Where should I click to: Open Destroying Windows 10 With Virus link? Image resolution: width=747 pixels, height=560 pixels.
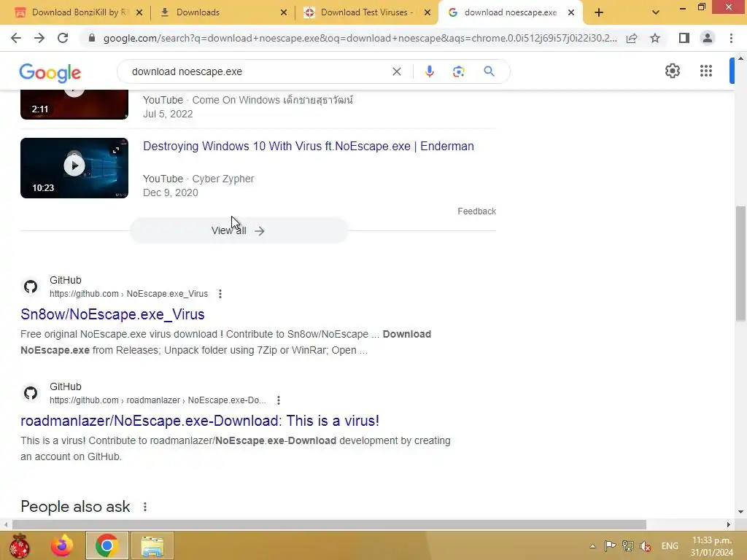(x=309, y=146)
